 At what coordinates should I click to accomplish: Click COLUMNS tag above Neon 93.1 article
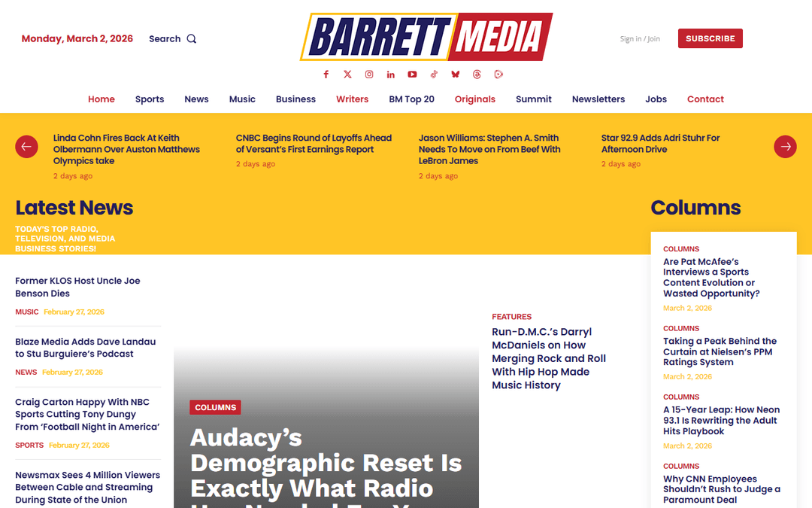[681, 397]
